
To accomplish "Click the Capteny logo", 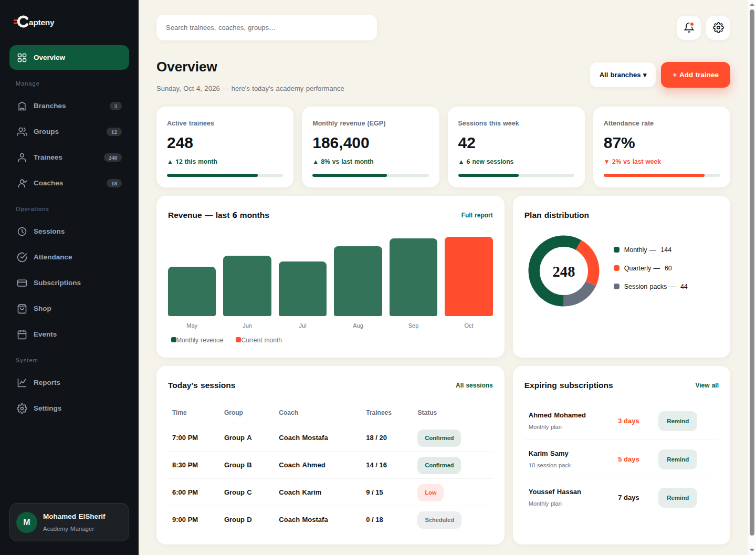I will (34, 22).
